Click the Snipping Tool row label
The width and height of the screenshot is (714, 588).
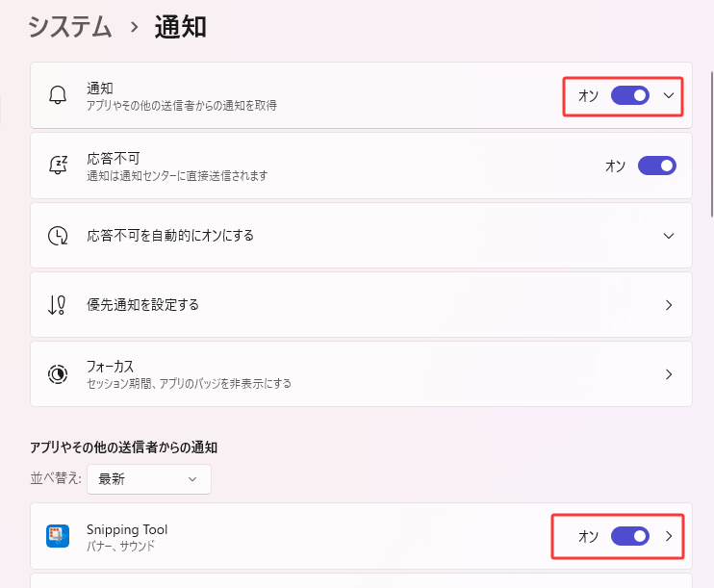[x=127, y=529]
